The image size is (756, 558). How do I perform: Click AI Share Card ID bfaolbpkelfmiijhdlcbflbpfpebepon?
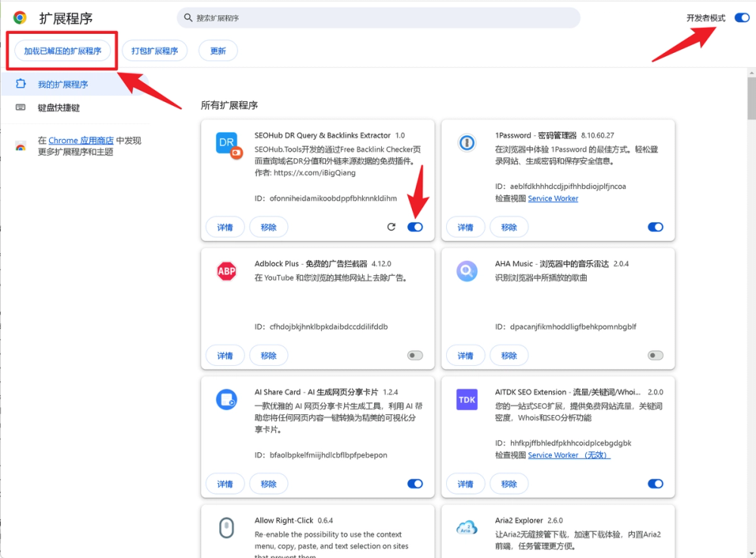(328, 454)
